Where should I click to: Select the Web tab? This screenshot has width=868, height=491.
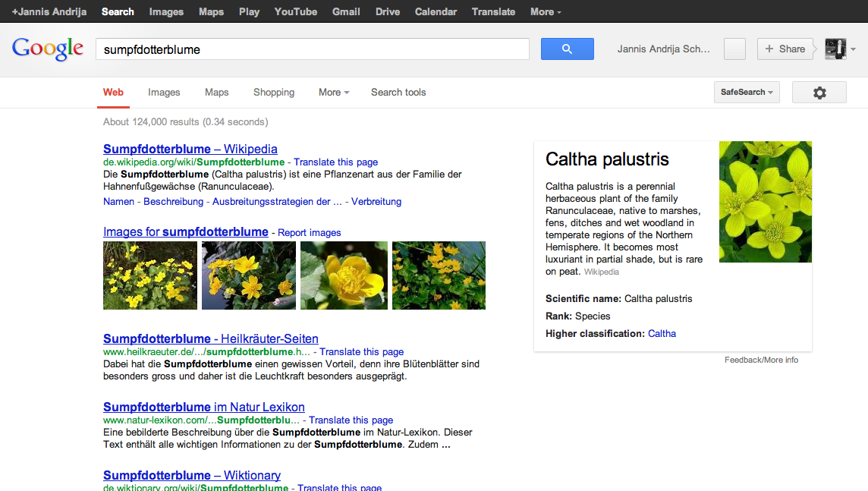(x=113, y=93)
